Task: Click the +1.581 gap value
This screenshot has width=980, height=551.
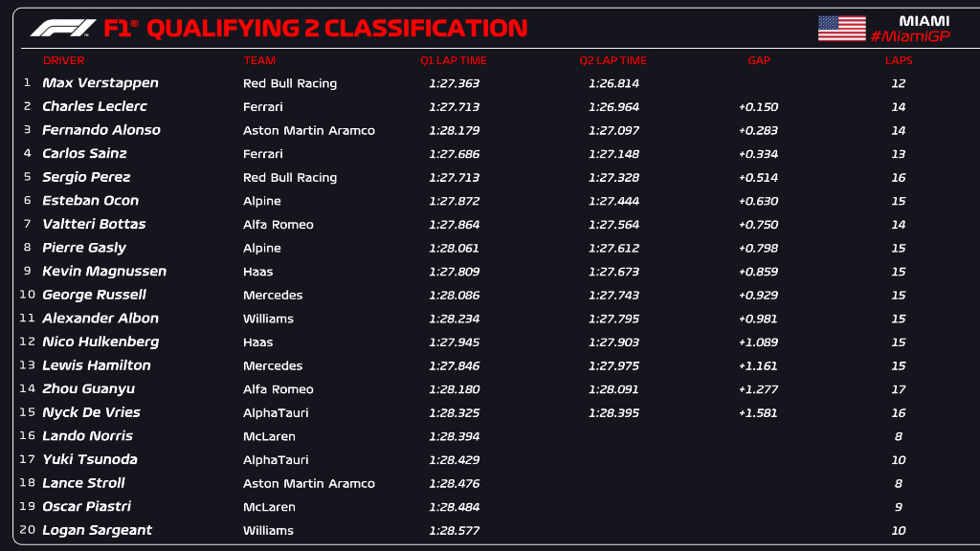Action: [758, 412]
